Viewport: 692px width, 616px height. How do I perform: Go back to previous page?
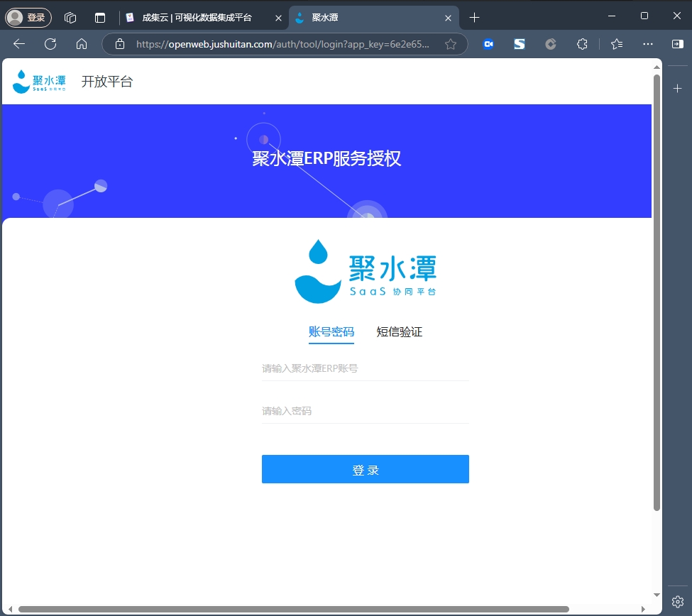19,44
